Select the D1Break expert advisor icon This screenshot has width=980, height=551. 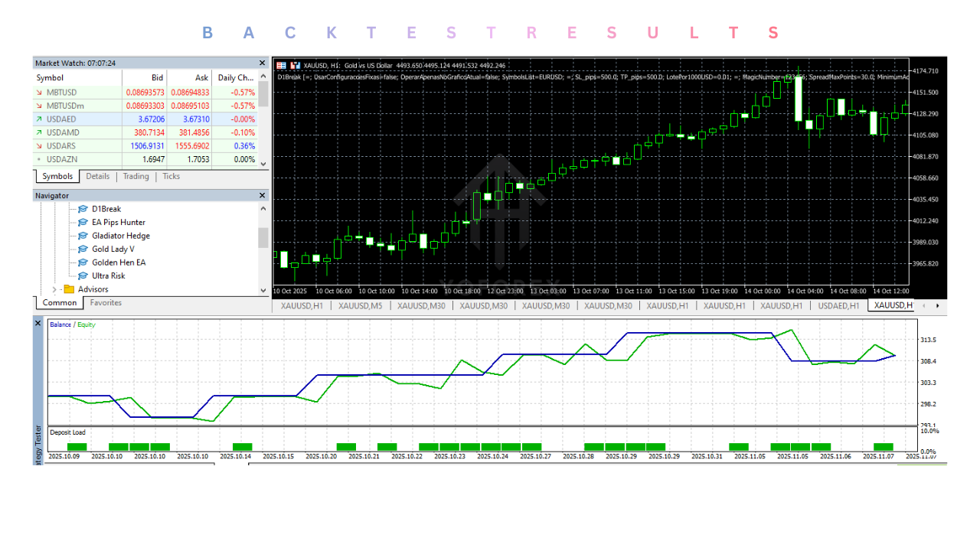click(x=83, y=209)
